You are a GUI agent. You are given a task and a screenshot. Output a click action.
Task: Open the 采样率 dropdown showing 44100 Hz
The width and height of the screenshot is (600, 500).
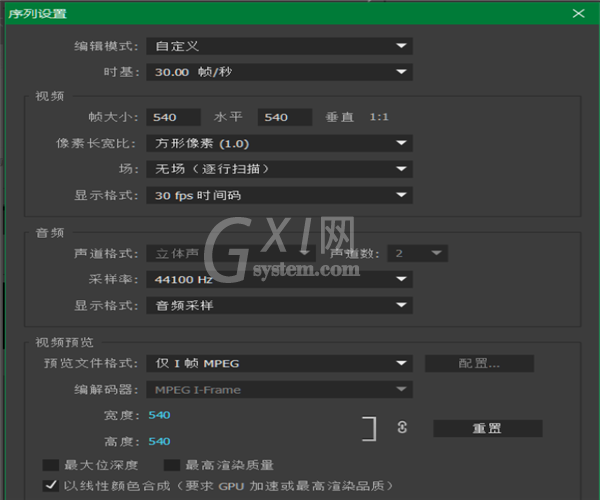[279, 280]
